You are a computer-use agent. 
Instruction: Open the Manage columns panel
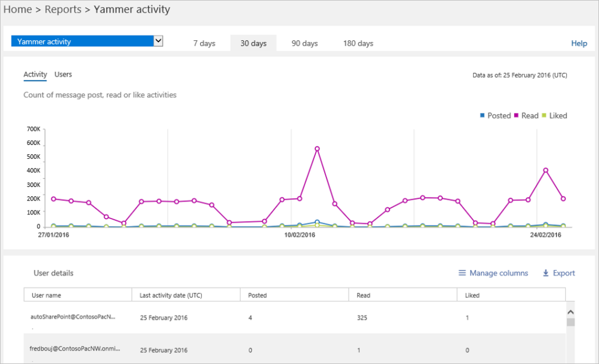pyautogui.click(x=498, y=273)
